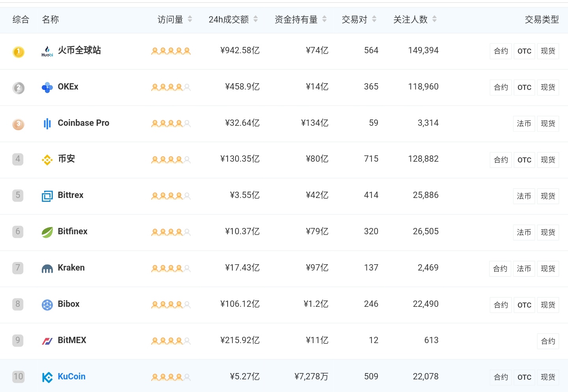Click the 关注人数 column header label

click(411, 19)
